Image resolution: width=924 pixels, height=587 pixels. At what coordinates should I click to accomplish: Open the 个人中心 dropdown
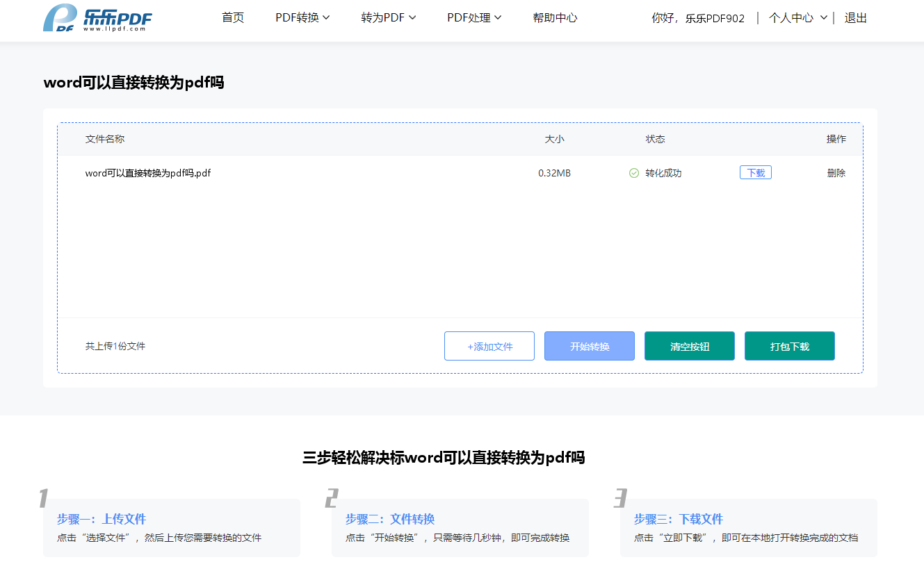click(798, 18)
